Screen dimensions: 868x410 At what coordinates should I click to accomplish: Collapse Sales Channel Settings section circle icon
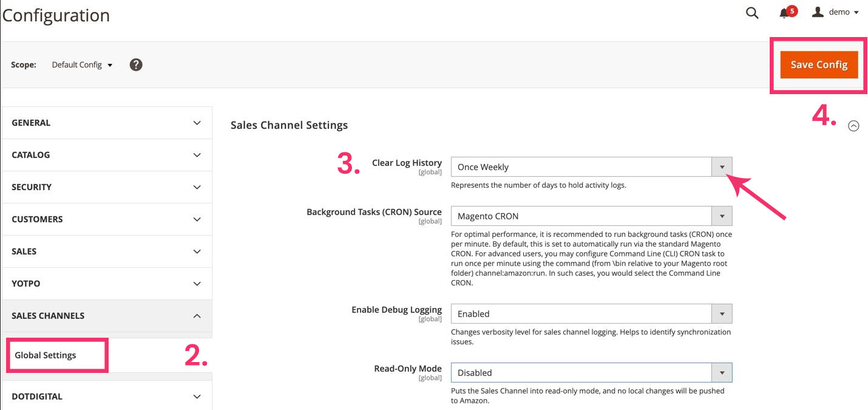tap(853, 126)
